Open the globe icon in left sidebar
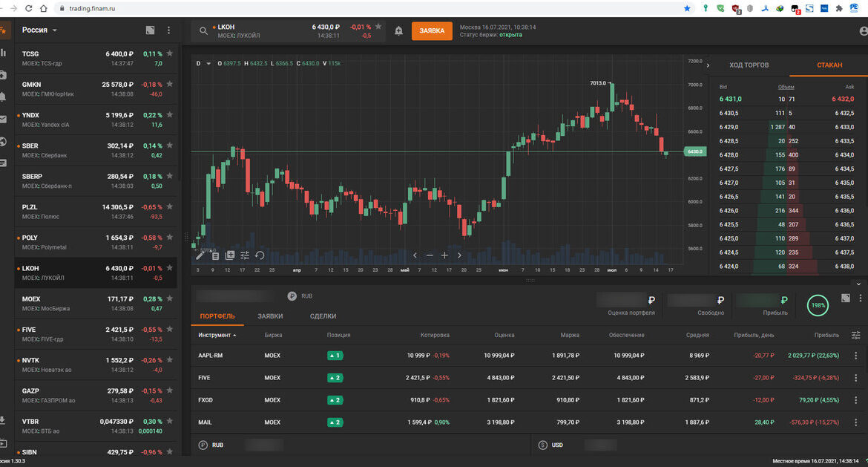This screenshot has height=467, width=868. coord(4,141)
